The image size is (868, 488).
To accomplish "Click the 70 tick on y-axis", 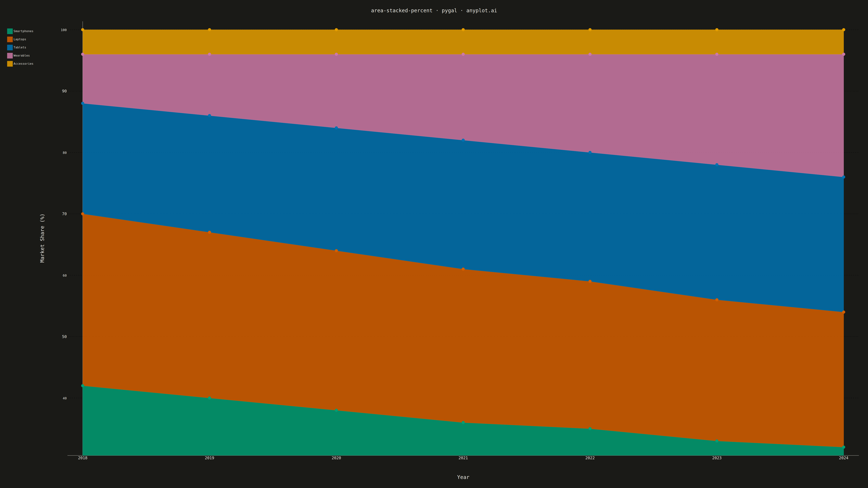I will [64, 214].
